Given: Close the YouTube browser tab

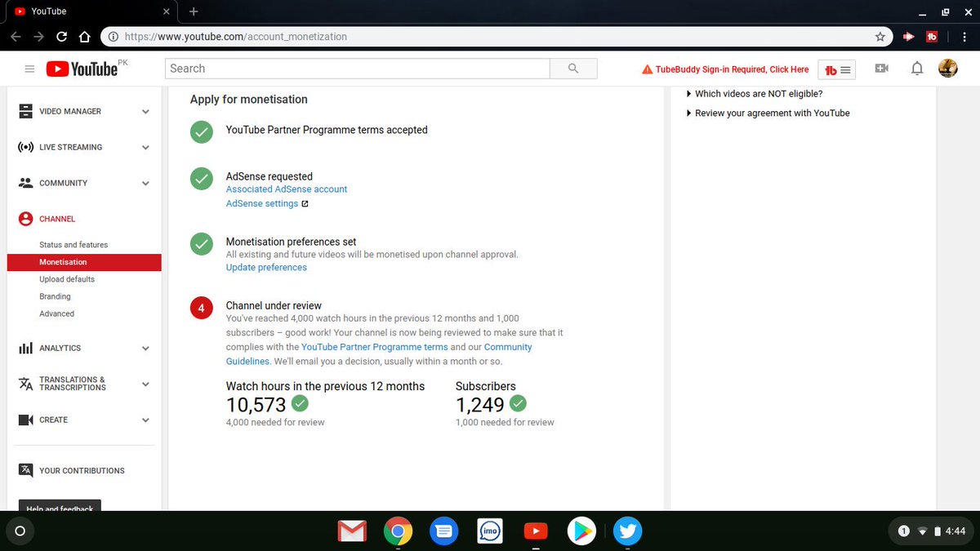Looking at the screenshot, I should click(166, 11).
